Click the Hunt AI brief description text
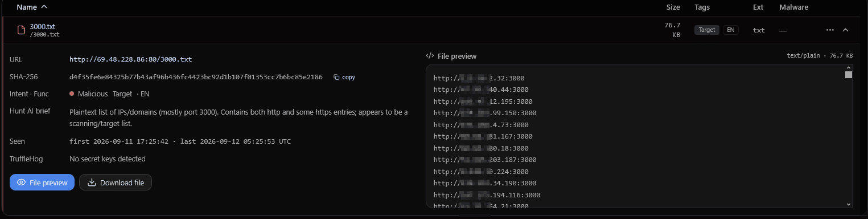Viewport: 868px width, 219px height. [x=238, y=117]
